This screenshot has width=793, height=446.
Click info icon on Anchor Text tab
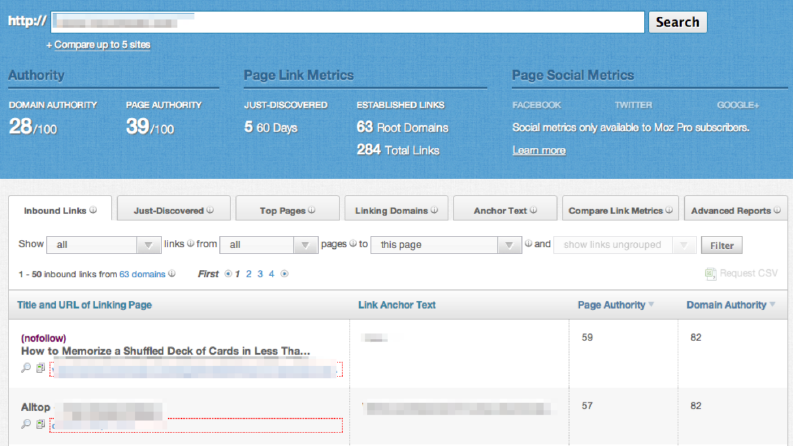(533, 210)
